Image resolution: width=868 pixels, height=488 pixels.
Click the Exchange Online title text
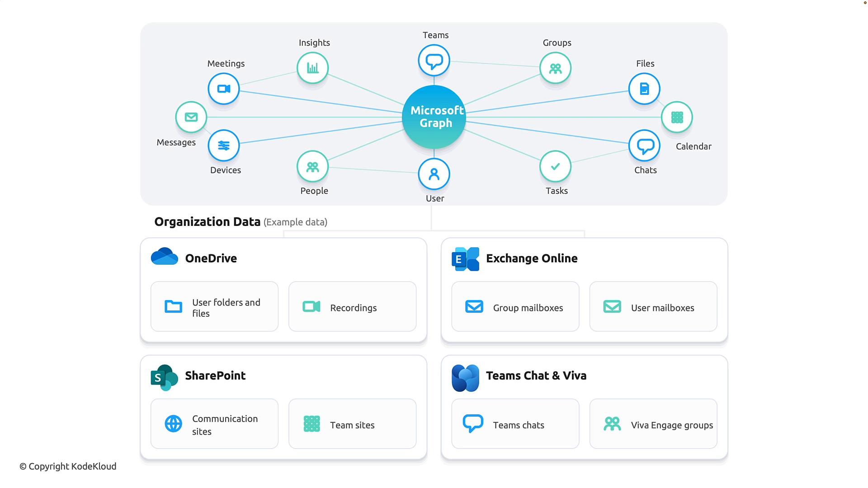(x=532, y=258)
